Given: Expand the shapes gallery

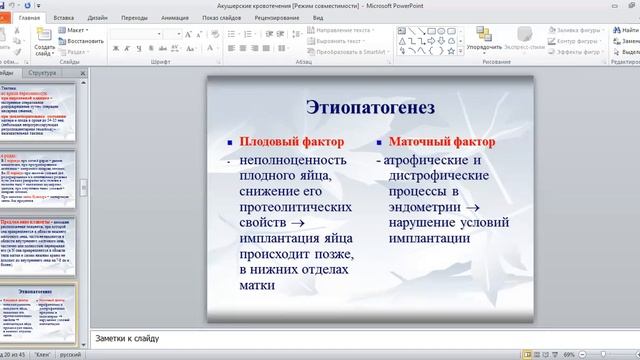Looking at the screenshot, I should point(461,52).
